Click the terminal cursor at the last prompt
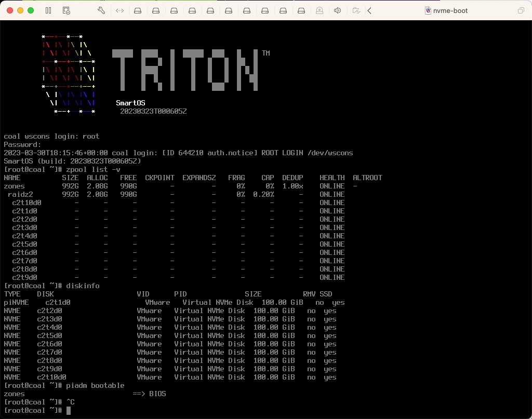This screenshot has height=419, width=532. pos(69,411)
